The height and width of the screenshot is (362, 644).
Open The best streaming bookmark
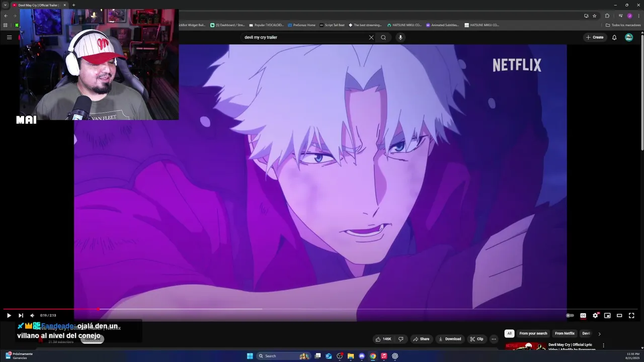tap(365, 25)
